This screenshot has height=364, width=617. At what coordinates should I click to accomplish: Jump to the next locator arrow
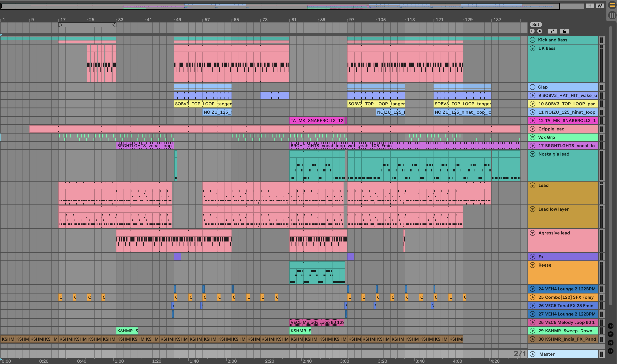539,31
